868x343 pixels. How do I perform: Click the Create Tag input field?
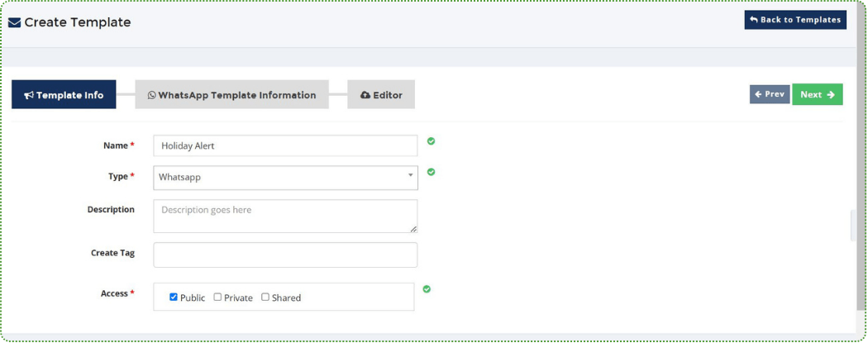285,255
